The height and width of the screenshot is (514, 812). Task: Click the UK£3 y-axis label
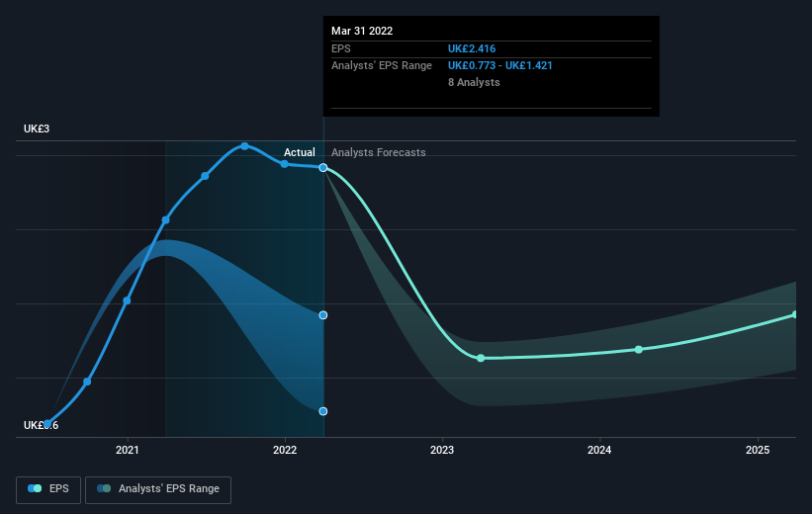(37, 128)
